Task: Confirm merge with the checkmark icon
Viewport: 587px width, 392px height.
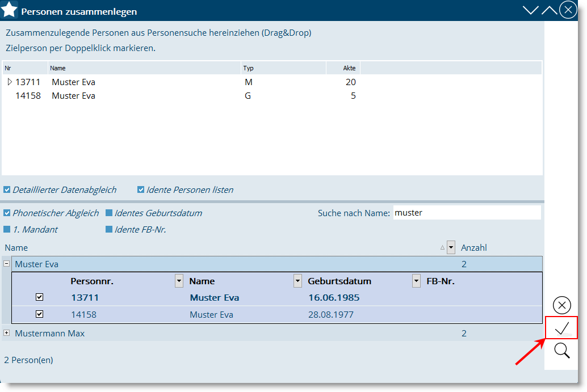Action: click(561, 328)
